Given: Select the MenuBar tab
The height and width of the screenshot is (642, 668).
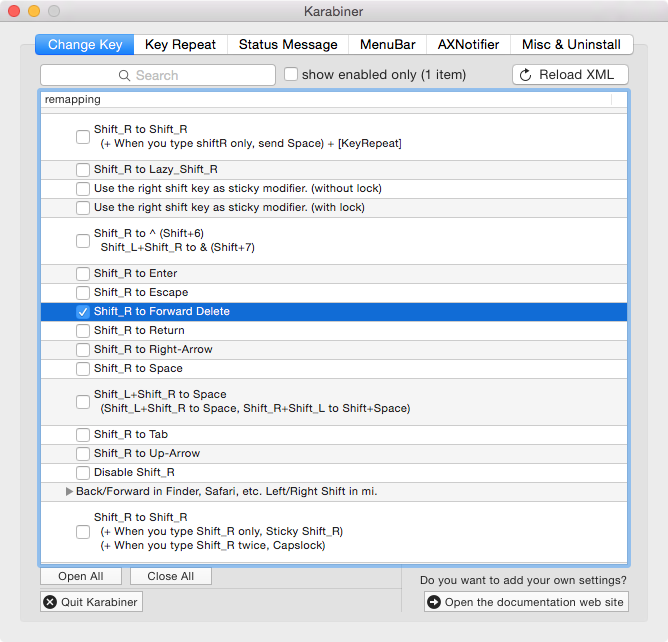Looking at the screenshot, I should (388, 45).
